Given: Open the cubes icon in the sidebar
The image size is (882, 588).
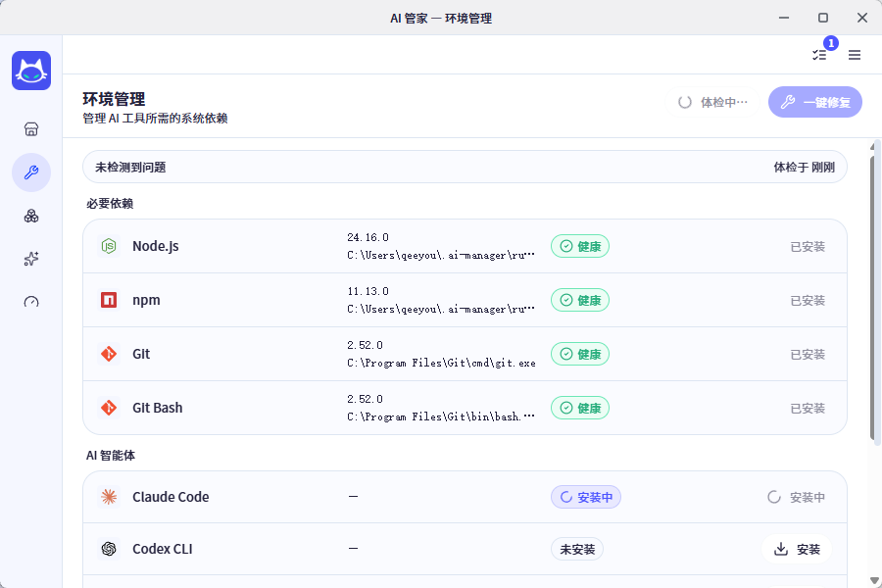Looking at the screenshot, I should (x=31, y=216).
